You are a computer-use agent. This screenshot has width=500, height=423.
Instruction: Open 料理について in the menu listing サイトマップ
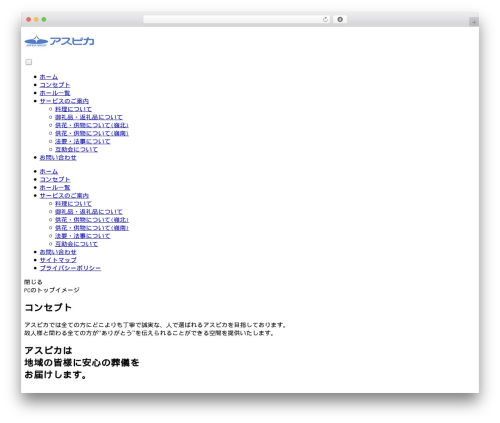tap(73, 204)
